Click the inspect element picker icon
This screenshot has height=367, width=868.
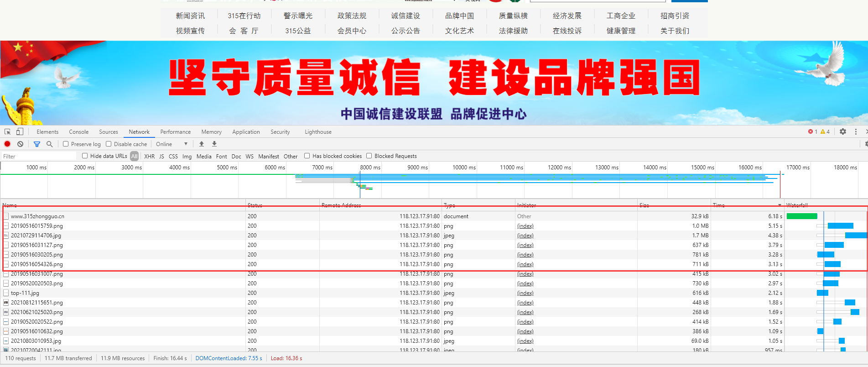tap(7, 132)
